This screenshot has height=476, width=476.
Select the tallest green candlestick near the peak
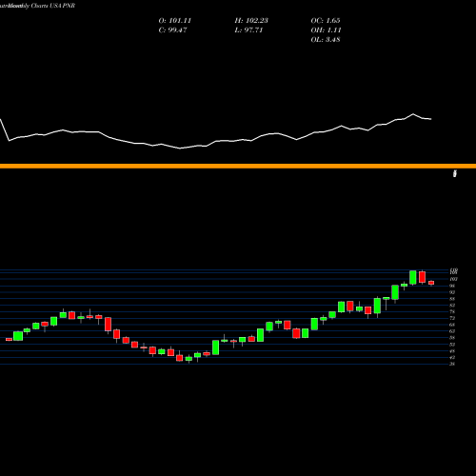point(413,277)
